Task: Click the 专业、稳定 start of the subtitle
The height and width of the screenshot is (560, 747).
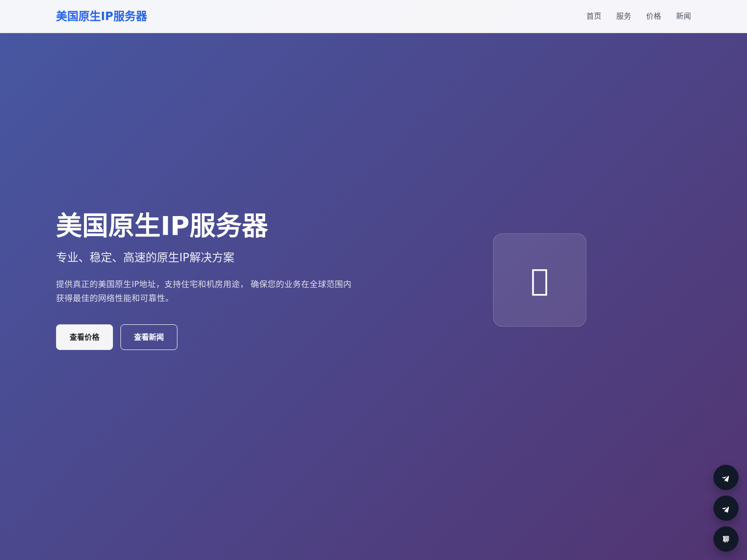Action: (x=84, y=258)
